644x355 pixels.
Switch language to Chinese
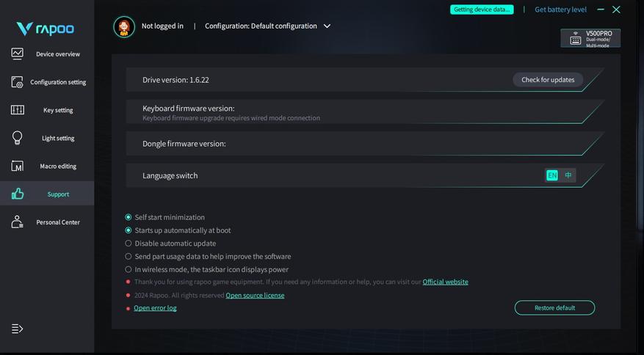point(568,175)
